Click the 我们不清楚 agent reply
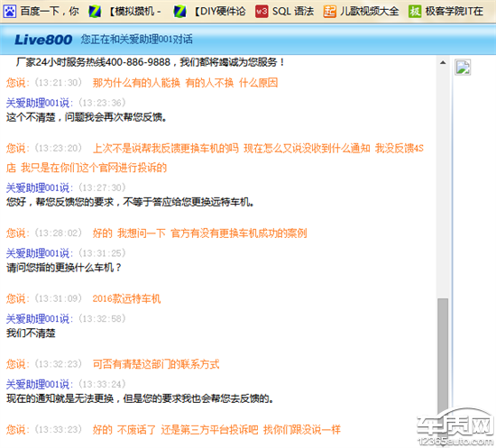The image size is (496, 448). (x=31, y=333)
